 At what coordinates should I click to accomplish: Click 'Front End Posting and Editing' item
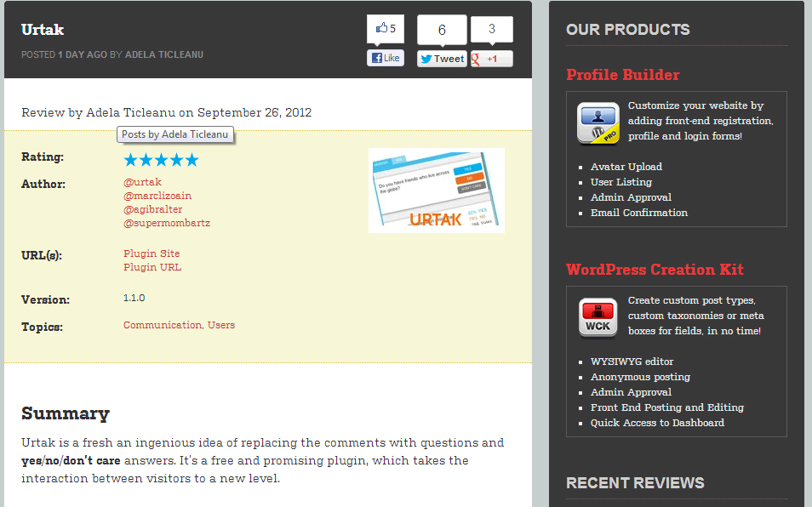pyautogui.click(x=667, y=407)
